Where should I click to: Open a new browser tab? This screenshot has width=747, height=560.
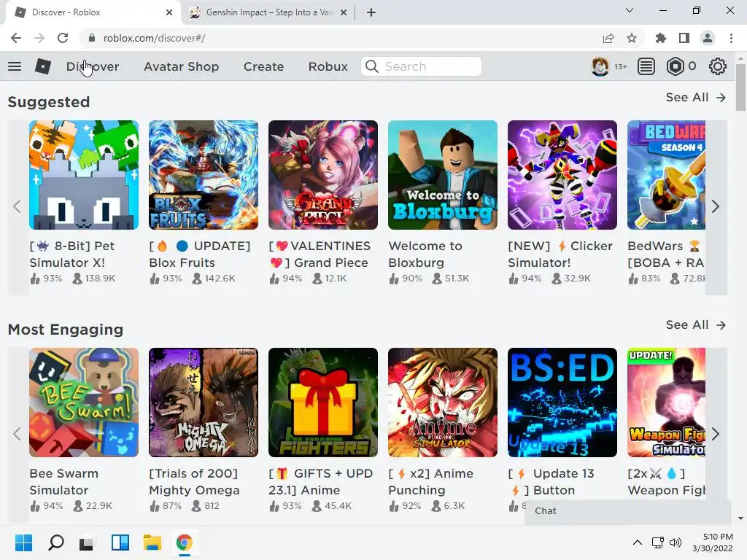(371, 12)
